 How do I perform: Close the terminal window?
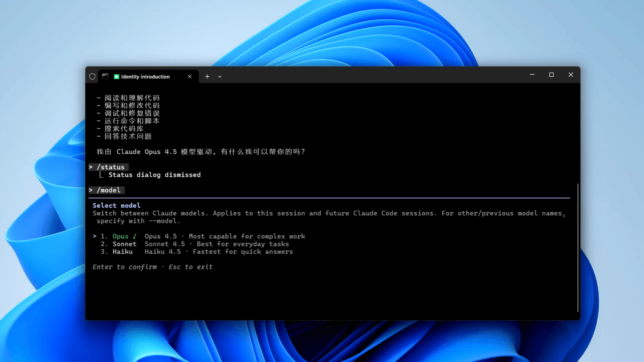(571, 75)
